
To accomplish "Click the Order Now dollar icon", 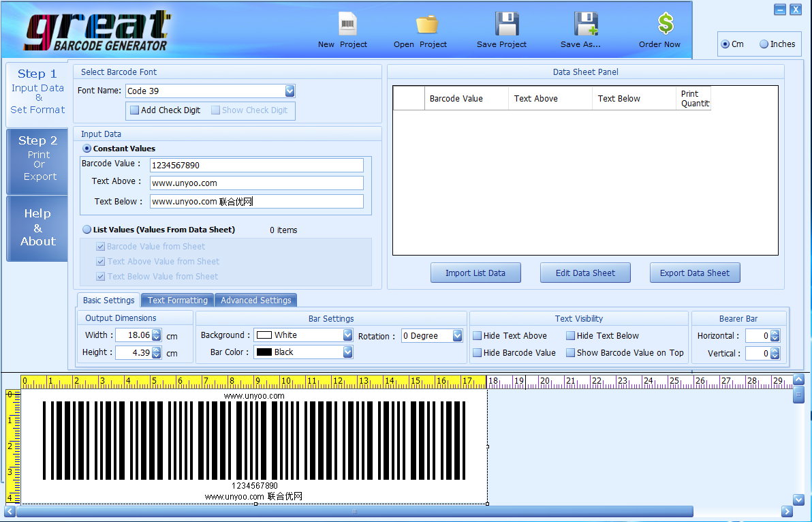I will 666,23.
